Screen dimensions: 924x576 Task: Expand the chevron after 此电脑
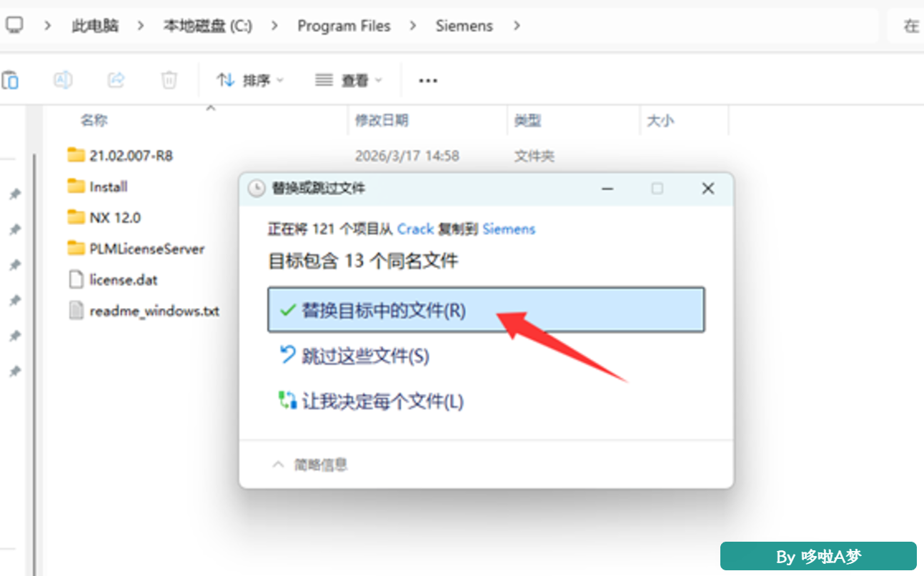[x=141, y=26]
